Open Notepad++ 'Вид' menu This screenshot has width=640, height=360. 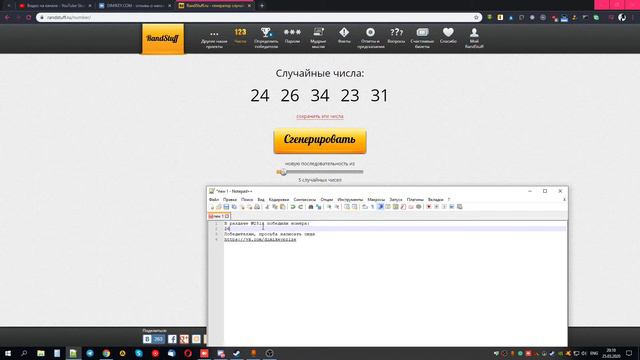click(261, 200)
